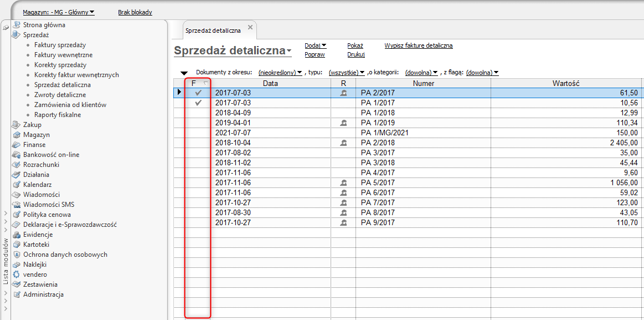Open the Naklejki module icon
Viewport: 644px width, 320px height.
click(x=17, y=265)
